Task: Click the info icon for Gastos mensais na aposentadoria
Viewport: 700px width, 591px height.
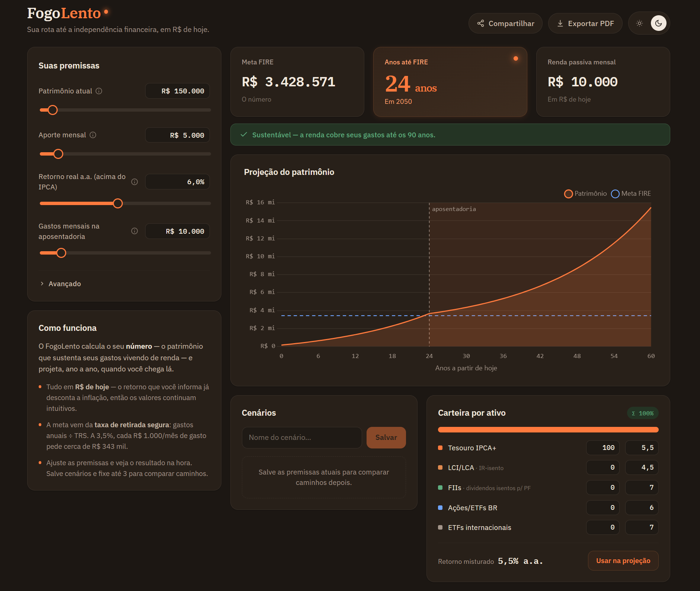Action: tap(135, 231)
